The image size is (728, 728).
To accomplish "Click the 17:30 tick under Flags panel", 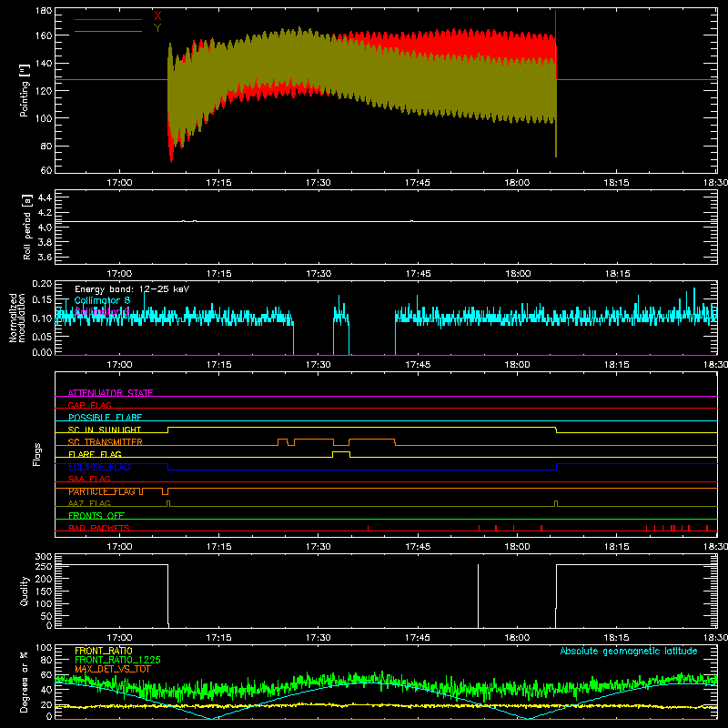I will [318, 547].
